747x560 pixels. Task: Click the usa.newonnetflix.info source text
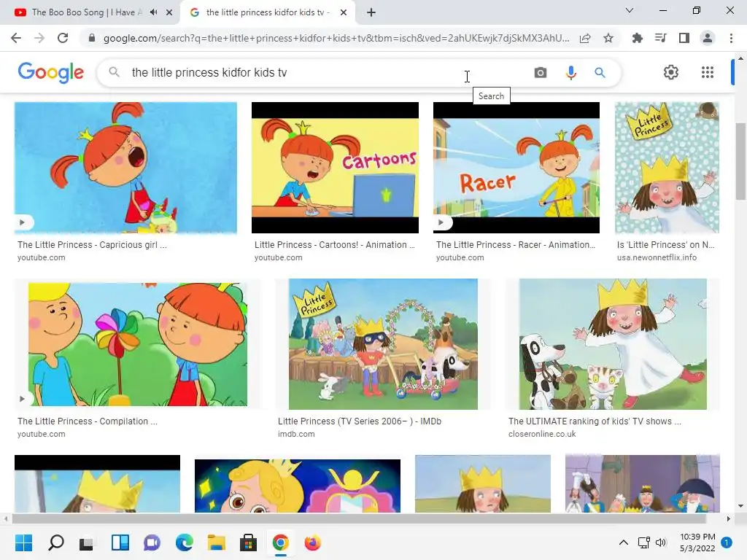coord(657,257)
